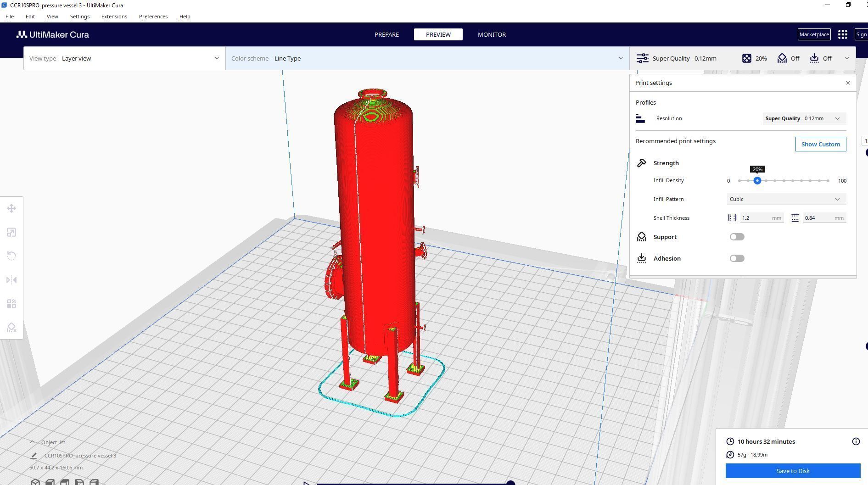
Task: Switch to the MONITOR stage
Action: click(492, 34)
